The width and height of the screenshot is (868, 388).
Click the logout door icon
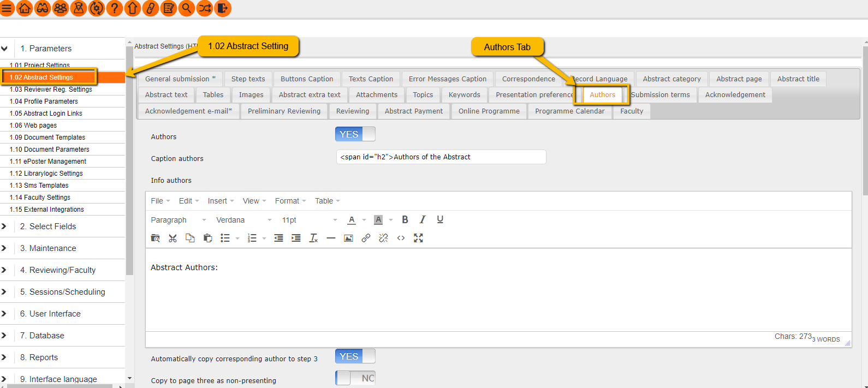(x=223, y=8)
